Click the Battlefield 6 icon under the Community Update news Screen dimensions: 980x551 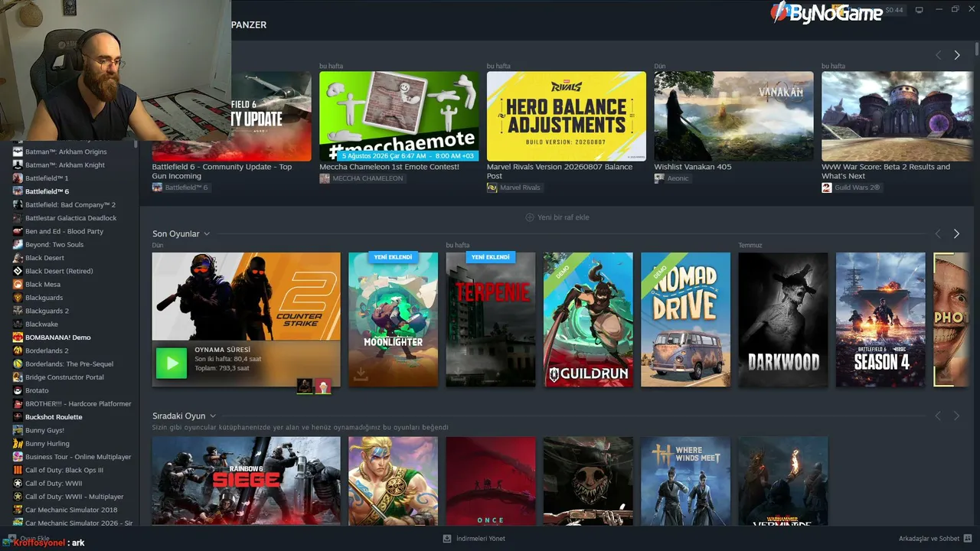click(x=157, y=187)
